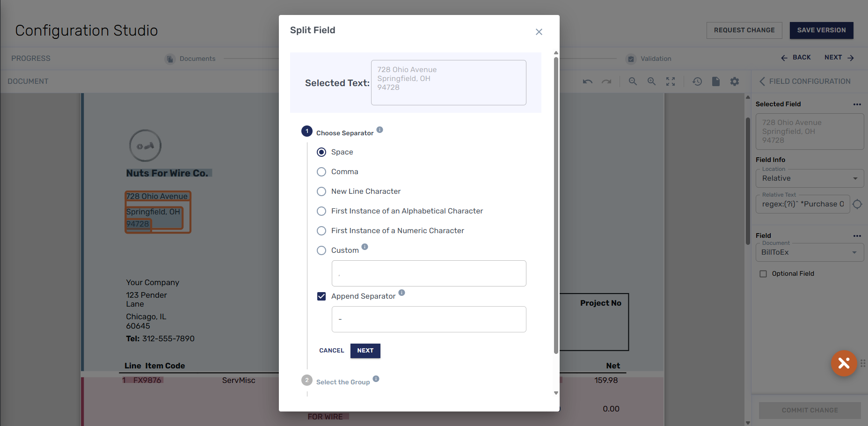Click the target picker beside Relative Text

coord(857,204)
